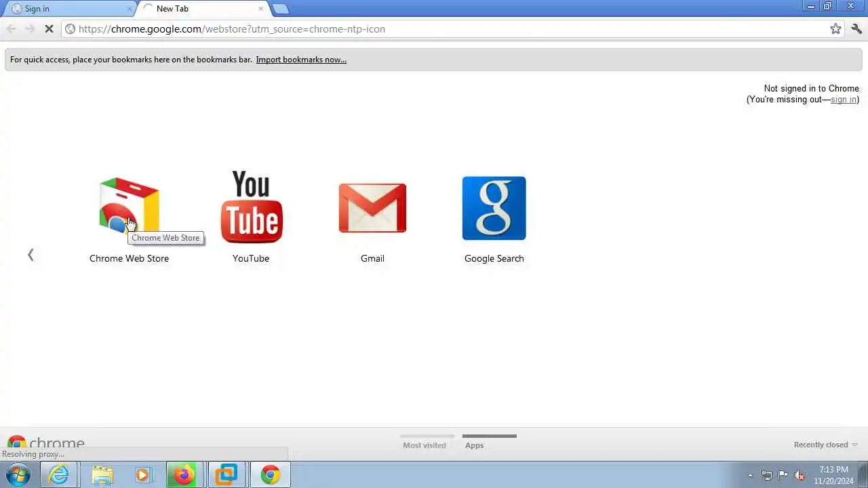868x488 pixels.
Task: Go back with the back arrow
Action: [x=11, y=28]
